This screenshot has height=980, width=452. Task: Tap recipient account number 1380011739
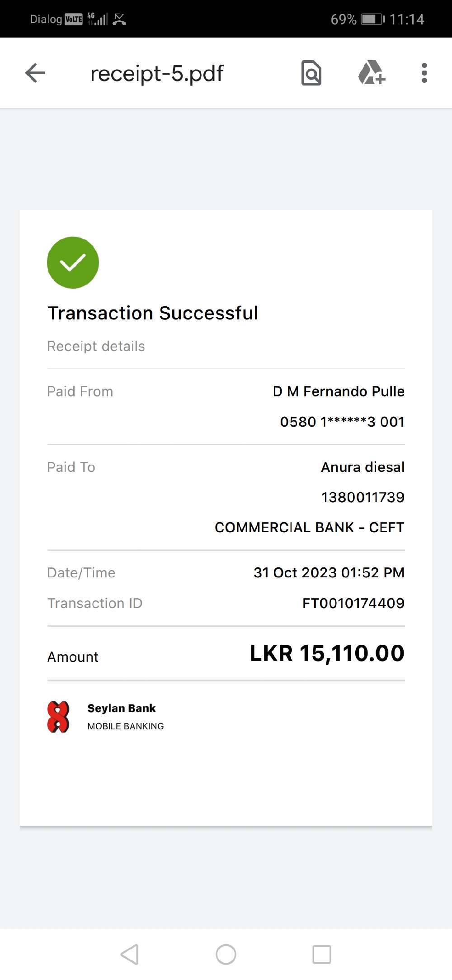pyautogui.click(x=363, y=497)
